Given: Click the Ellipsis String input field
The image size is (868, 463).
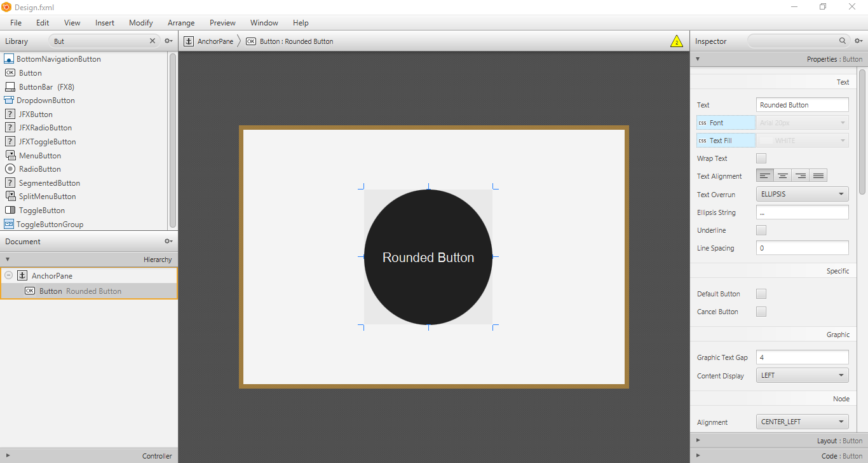Looking at the screenshot, I should 802,212.
